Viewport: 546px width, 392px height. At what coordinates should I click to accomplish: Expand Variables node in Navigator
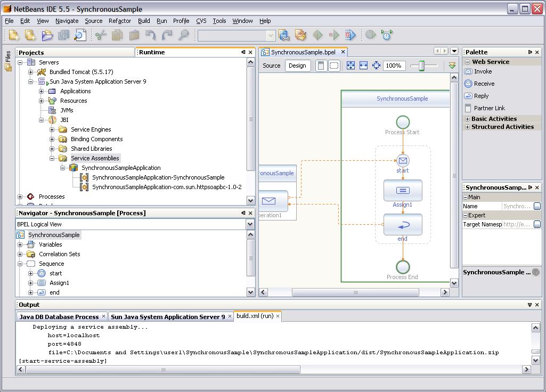[20, 245]
